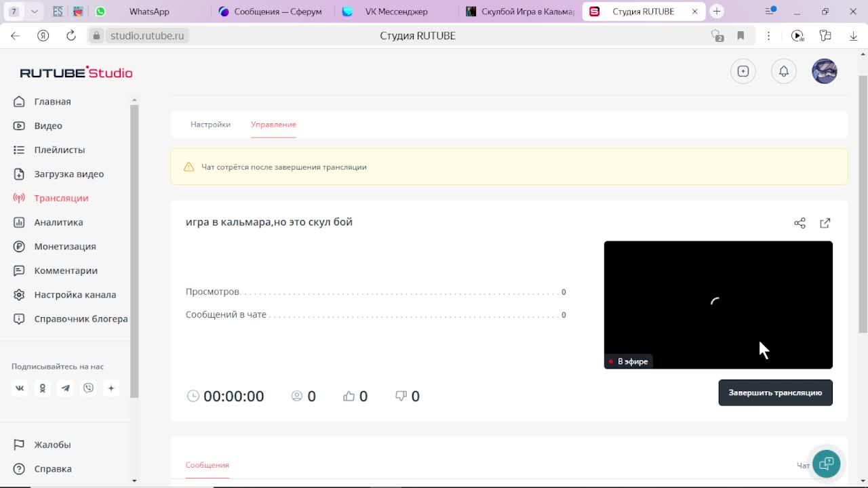
Task: Select the Управление tab
Action: [x=273, y=125]
